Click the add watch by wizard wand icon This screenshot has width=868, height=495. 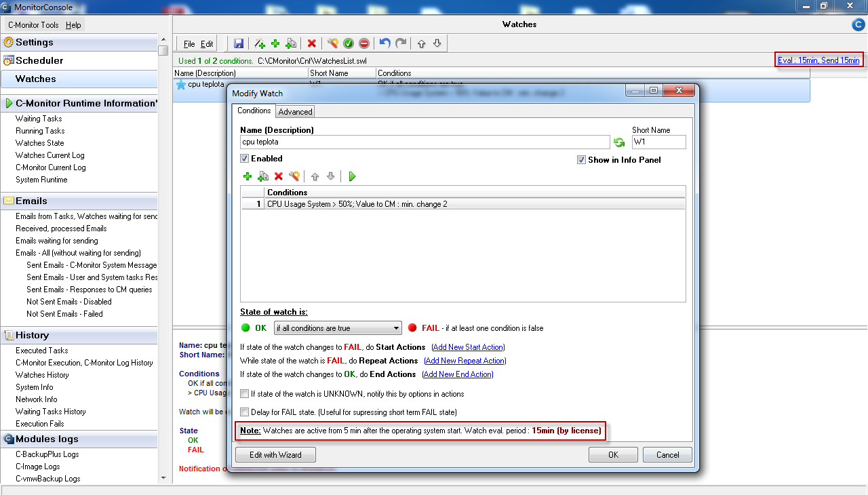click(x=260, y=43)
